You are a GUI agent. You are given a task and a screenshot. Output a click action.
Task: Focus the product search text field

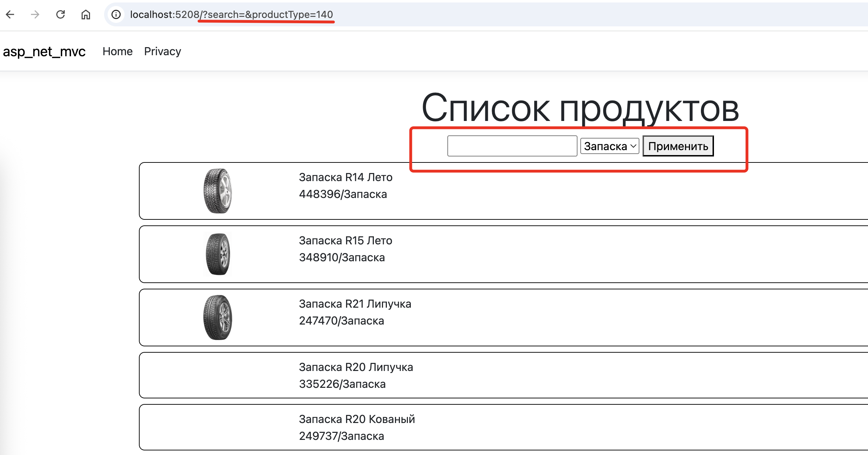pyautogui.click(x=512, y=146)
